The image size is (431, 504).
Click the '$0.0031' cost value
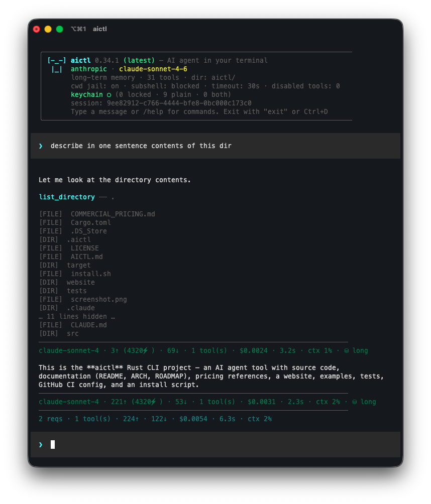262,402
